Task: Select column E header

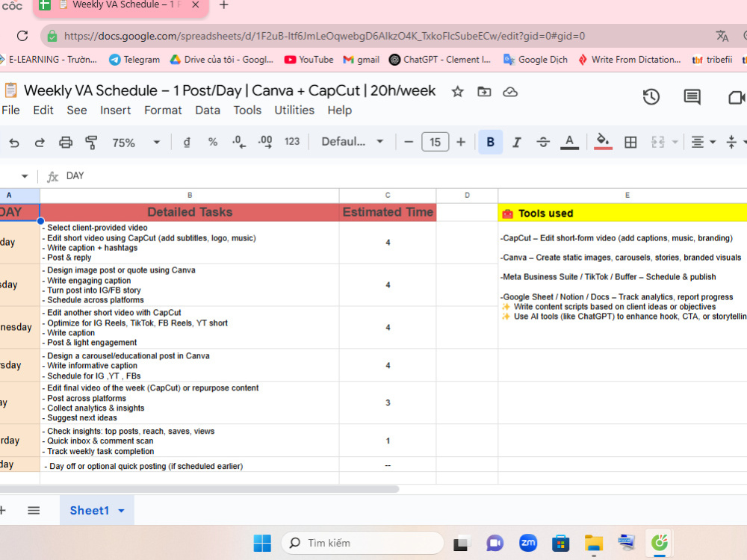Action: [623, 195]
